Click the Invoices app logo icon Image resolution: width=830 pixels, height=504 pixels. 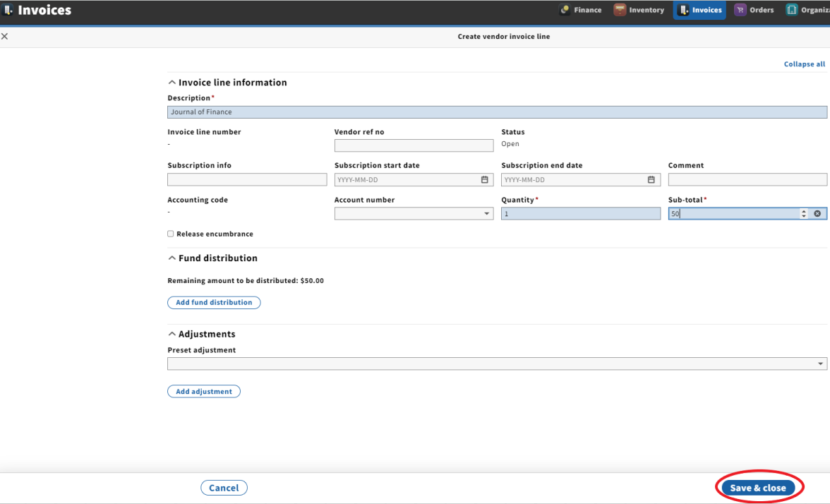7,10
